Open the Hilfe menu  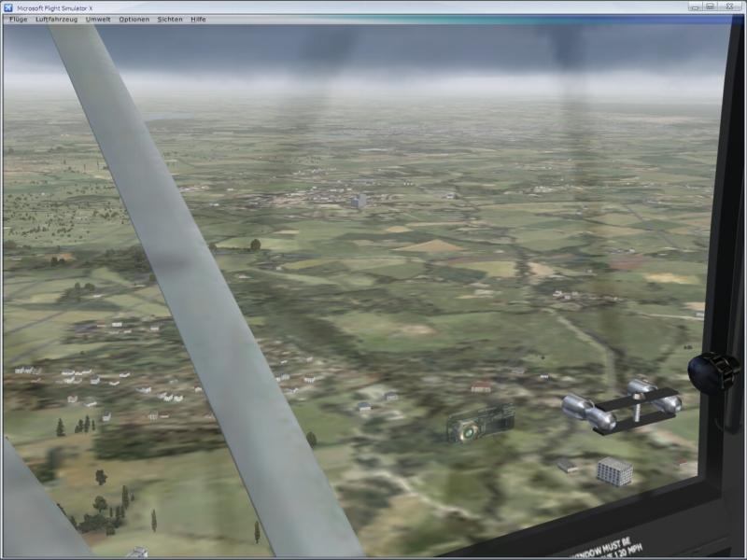coord(198,19)
